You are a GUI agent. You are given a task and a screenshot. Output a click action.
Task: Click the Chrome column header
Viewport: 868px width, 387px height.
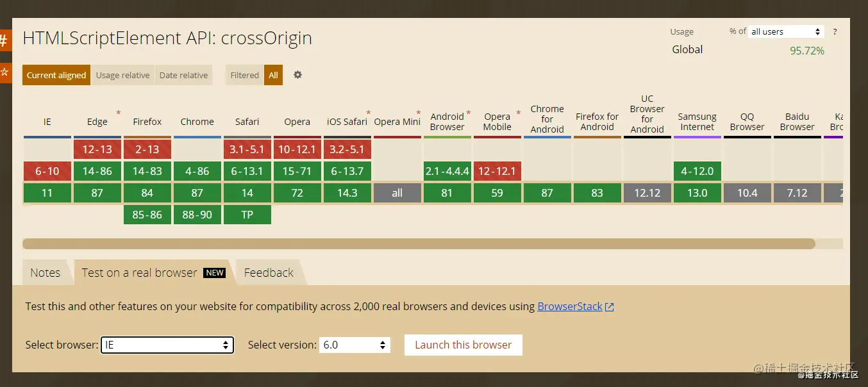coord(197,121)
